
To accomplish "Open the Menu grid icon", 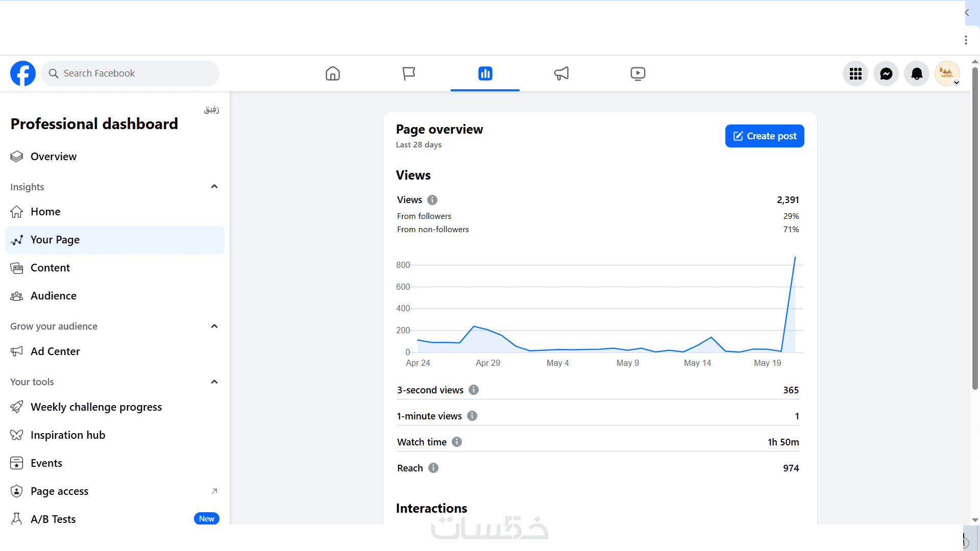I will tap(855, 74).
